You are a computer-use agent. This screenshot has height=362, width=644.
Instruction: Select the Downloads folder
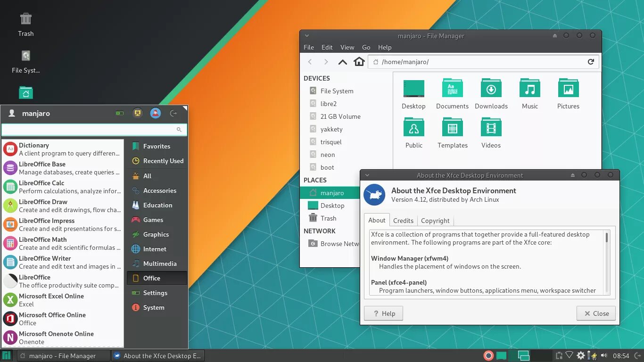[491, 94]
